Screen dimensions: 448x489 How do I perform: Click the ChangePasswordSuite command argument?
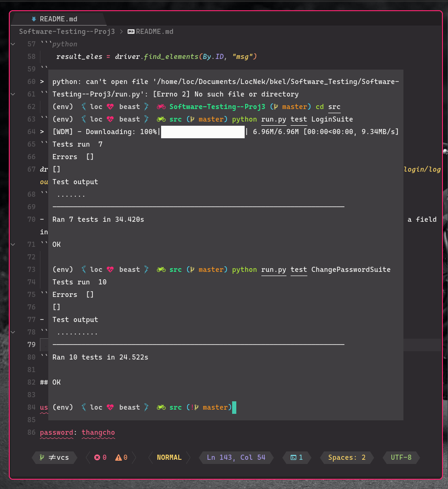[351, 270]
